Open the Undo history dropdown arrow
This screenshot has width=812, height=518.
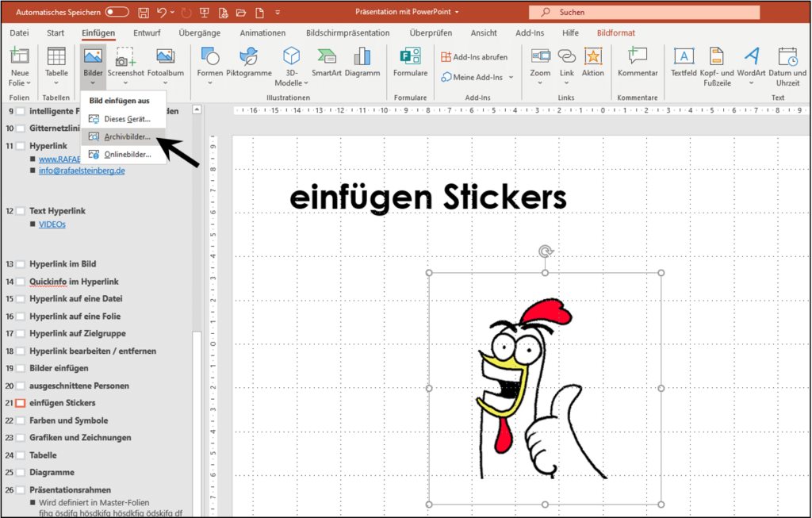click(x=172, y=13)
